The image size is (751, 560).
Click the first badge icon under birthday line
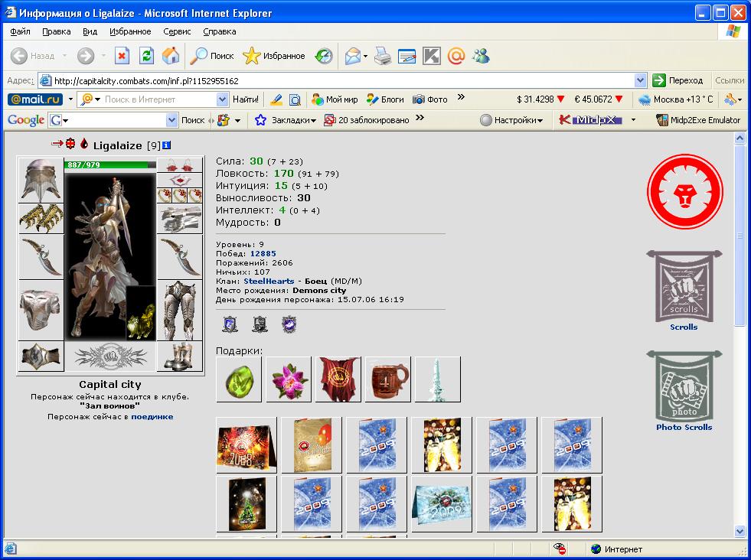230,324
